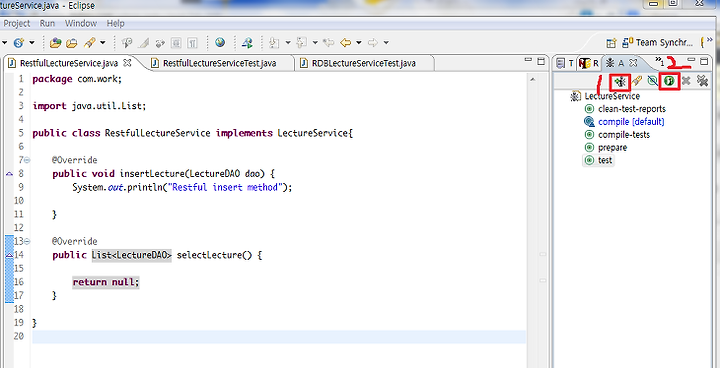This screenshot has width=720, height=368.
Task: Select the compile-tests Ant target
Action: pyautogui.click(x=617, y=135)
